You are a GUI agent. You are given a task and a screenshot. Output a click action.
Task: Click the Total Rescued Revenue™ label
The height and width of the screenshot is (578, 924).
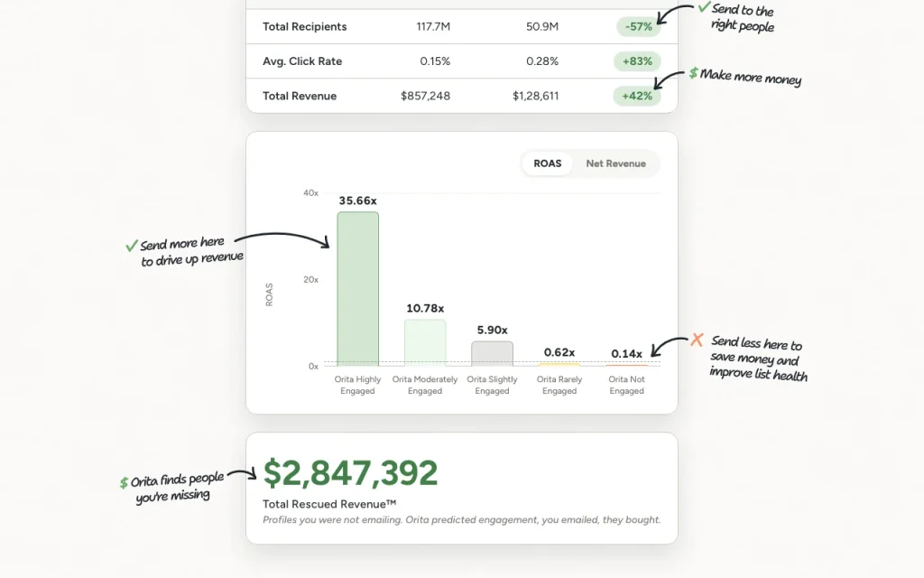point(329,504)
